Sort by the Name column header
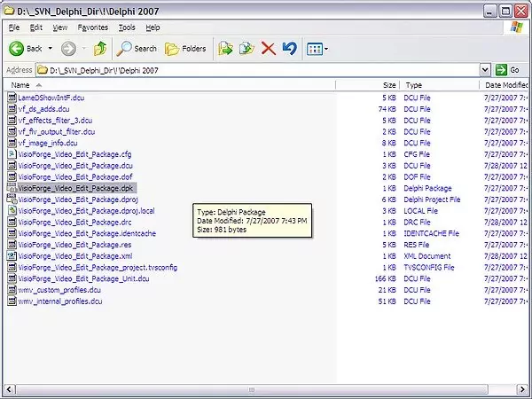Viewport: 532px width, 399px height. click(169, 85)
